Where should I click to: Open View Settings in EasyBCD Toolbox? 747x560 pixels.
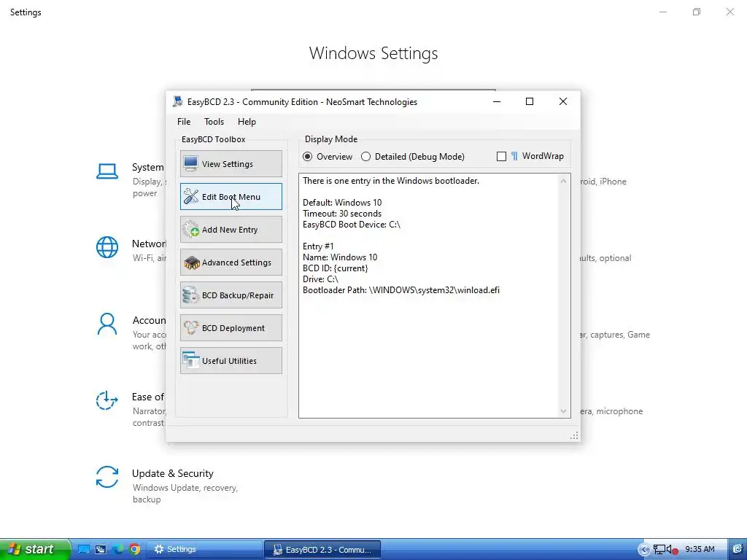231,164
